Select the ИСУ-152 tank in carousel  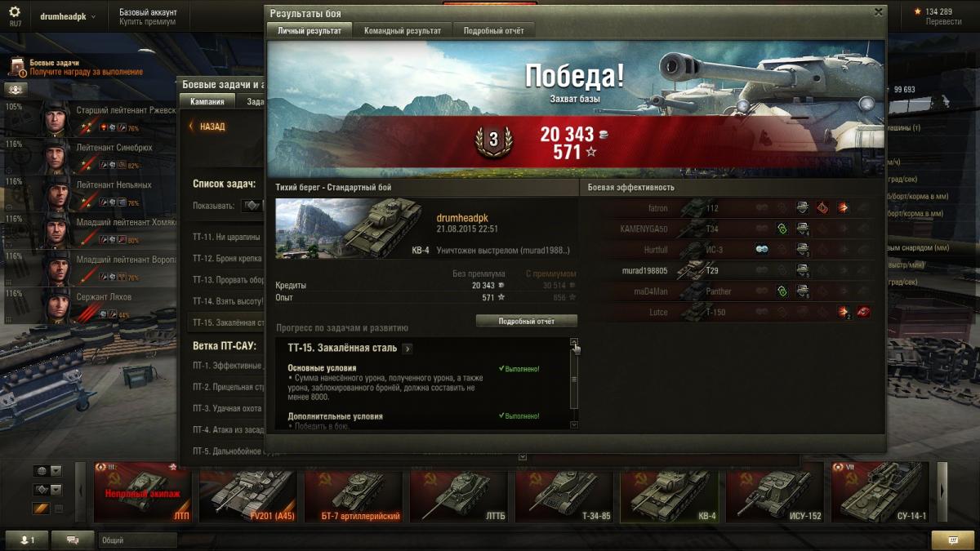776,491
